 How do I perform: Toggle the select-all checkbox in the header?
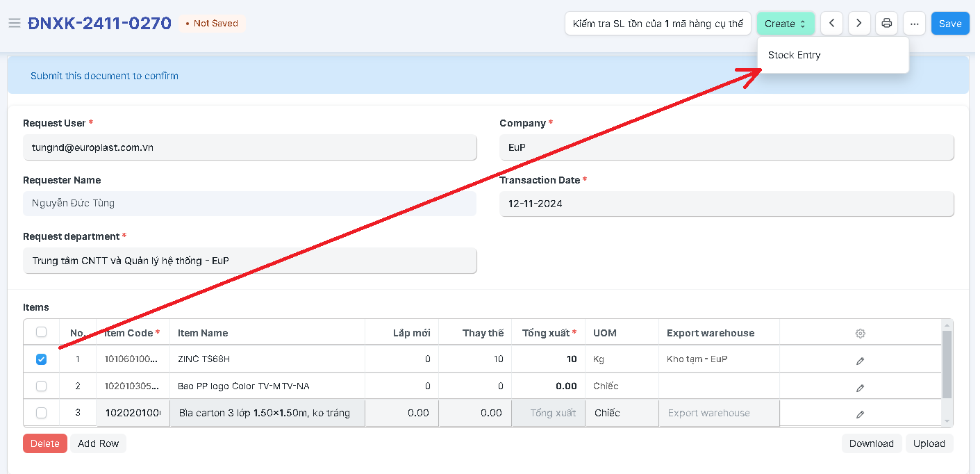[42, 332]
